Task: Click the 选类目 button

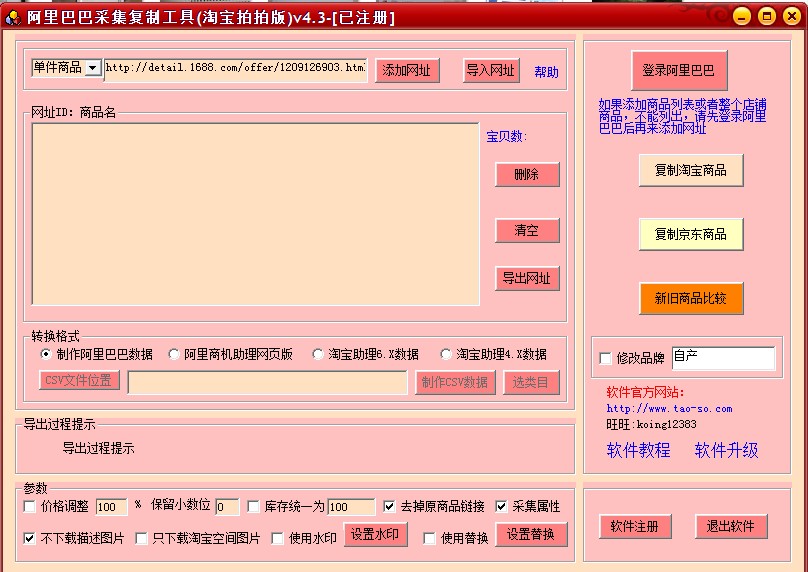Action: pyautogui.click(x=531, y=382)
